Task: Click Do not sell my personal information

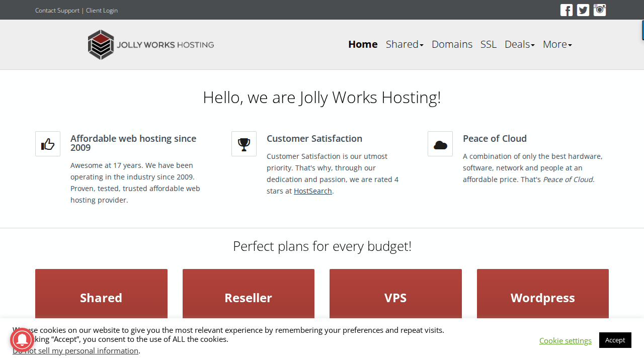Action: [x=75, y=351]
